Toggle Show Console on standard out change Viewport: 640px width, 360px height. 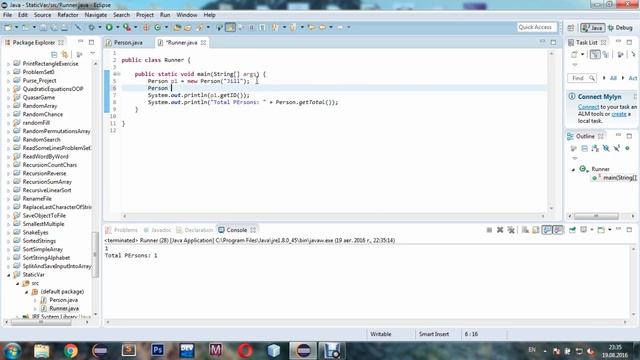[547, 230]
